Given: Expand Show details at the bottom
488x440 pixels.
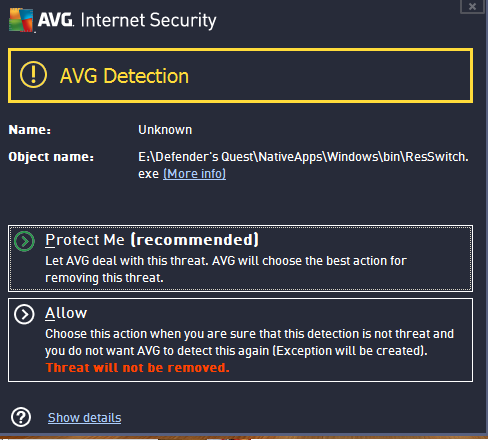Looking at the screenshot, I should coord(84,418).
